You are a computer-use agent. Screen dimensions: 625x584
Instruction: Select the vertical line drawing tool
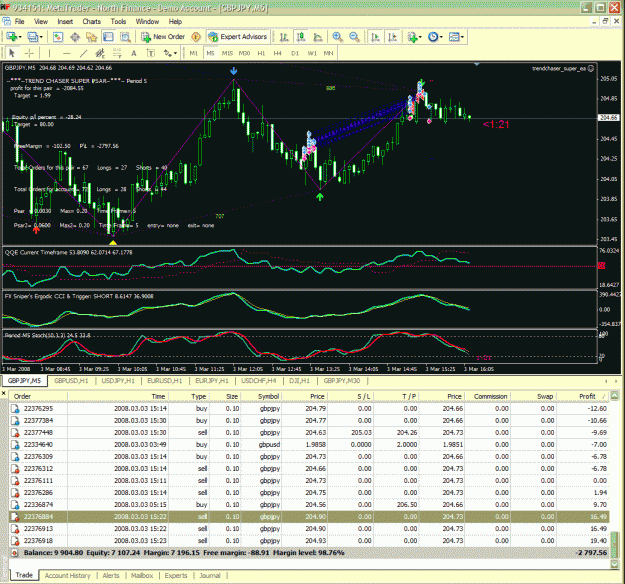pyautogui.click(x=49, y=53)
